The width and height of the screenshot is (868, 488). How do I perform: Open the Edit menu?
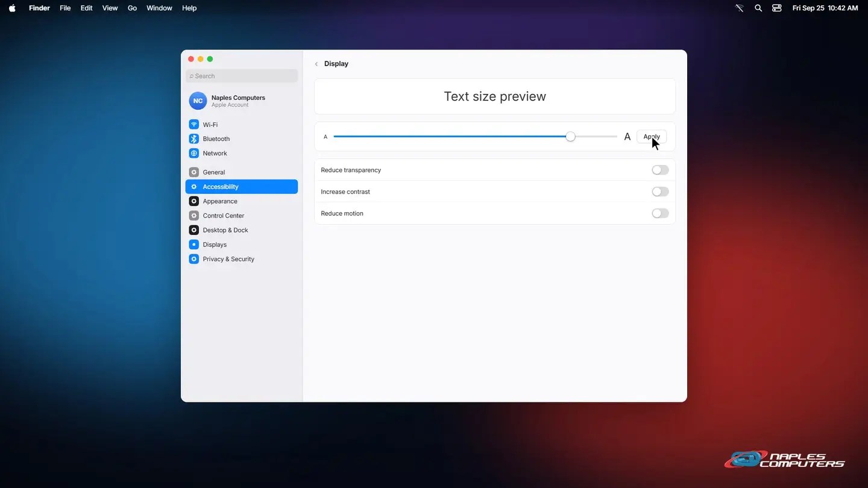(87, 8)
